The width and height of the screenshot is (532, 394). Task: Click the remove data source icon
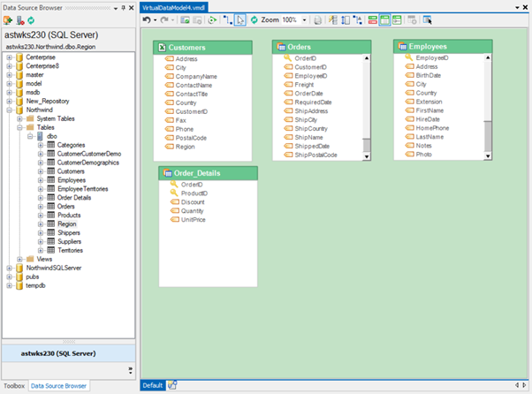(x=19, y=19)
